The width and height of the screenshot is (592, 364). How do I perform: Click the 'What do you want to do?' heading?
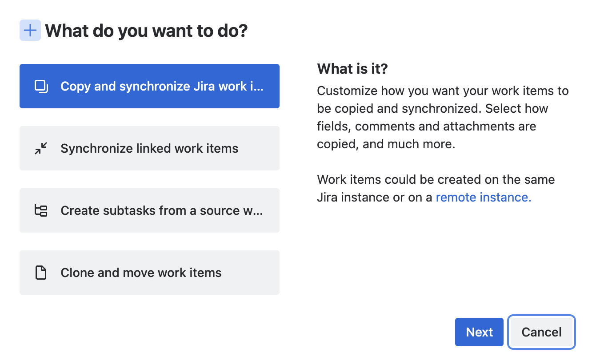[146, 31]
